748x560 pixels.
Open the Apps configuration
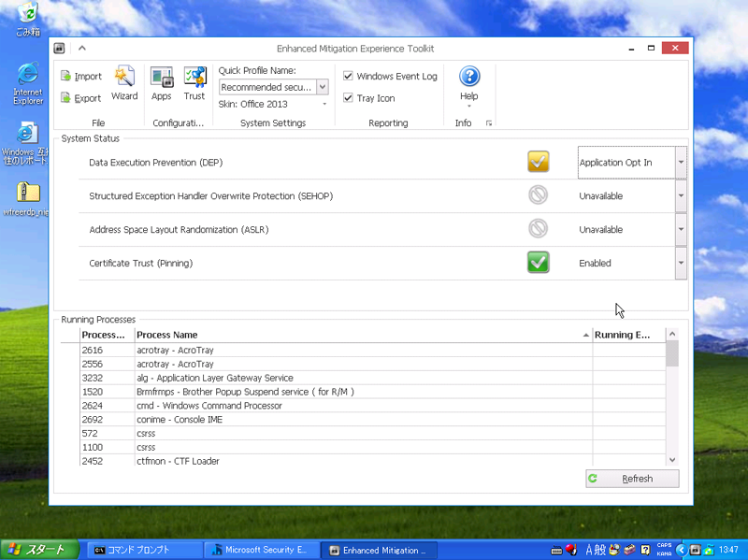click(161, 83)
